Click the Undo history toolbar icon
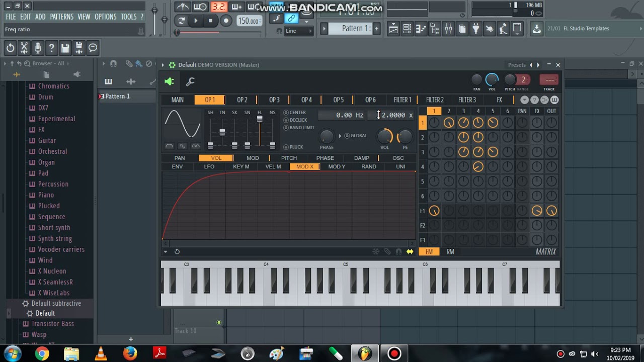This screenshot has width=644, height=362. [10, 48]
